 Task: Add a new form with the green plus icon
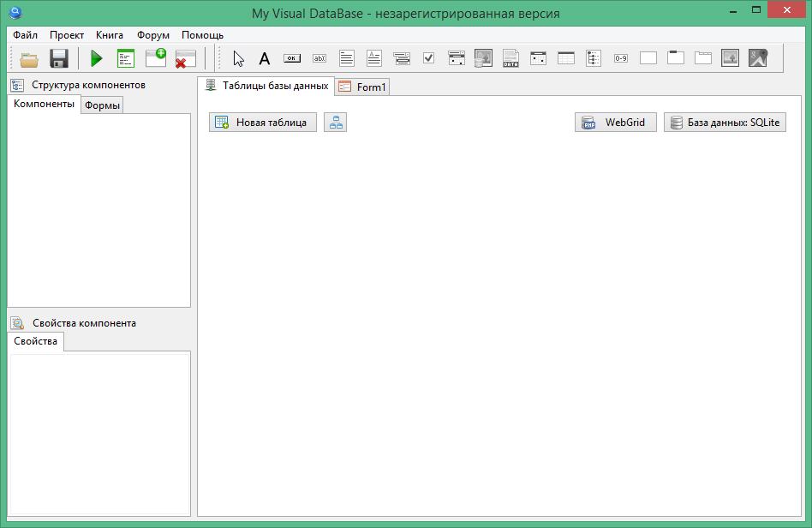coord(155,57)
